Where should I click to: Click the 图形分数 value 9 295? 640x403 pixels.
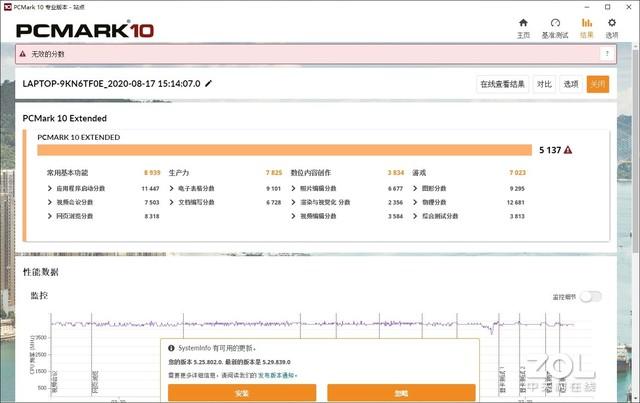pos(517,189)
